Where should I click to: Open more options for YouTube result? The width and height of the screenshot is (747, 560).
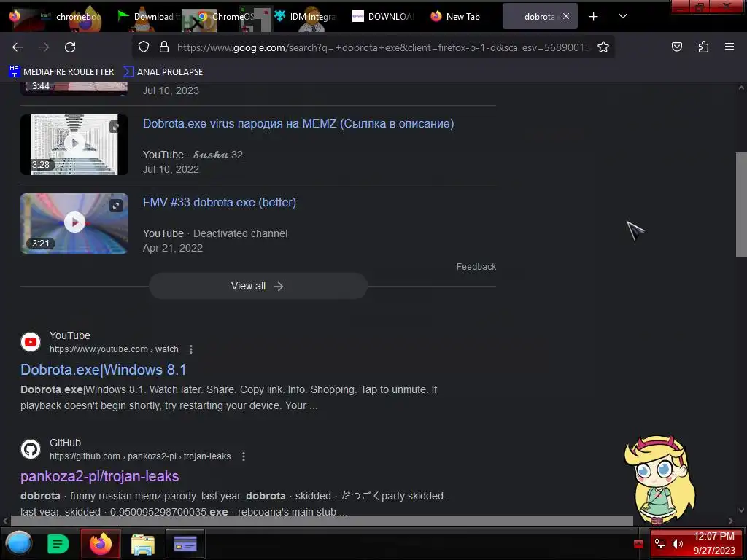(191, 349)
